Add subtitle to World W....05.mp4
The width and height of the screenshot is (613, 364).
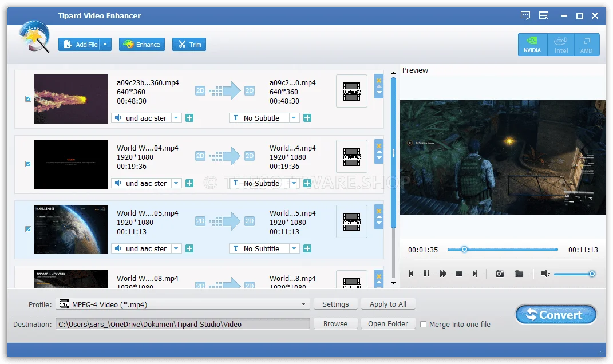pyautogui.click(x=308, y=248)
